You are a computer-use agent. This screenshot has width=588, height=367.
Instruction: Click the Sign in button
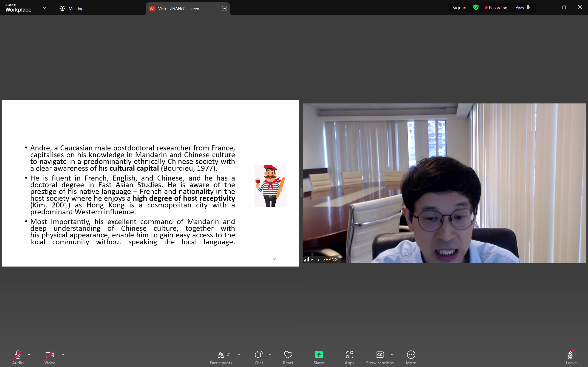point(459,8)
